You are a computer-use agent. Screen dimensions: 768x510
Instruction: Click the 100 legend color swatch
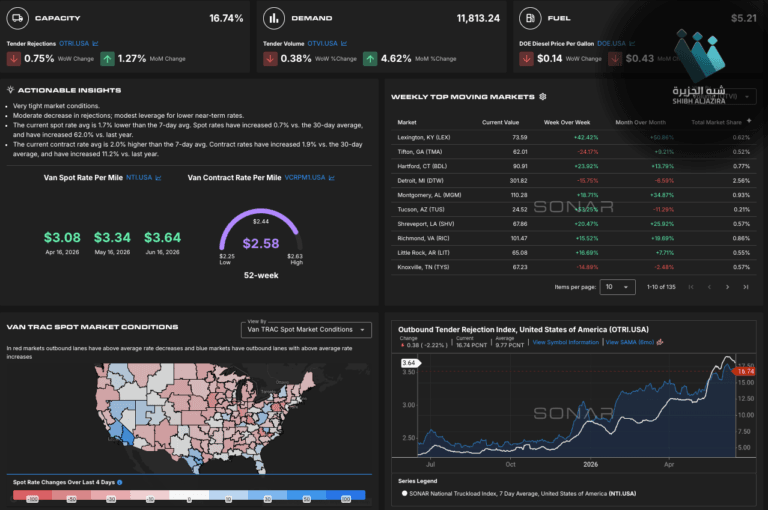[346, 495]
